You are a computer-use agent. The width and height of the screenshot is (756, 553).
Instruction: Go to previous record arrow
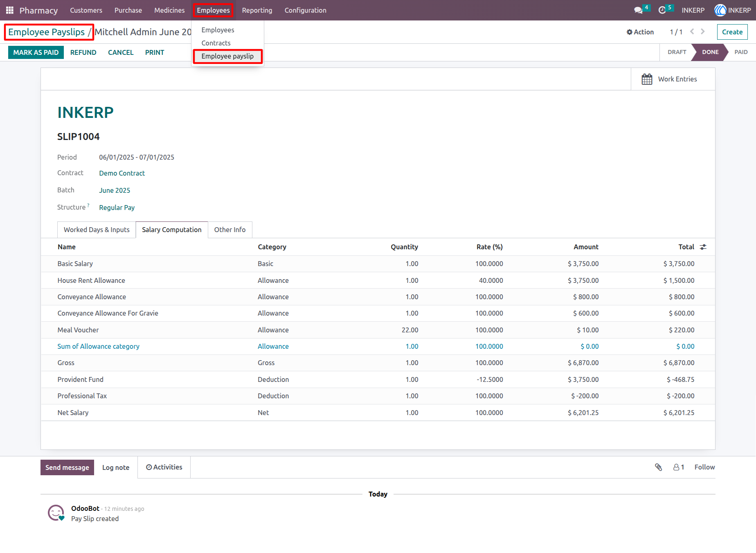pos(692,32)
